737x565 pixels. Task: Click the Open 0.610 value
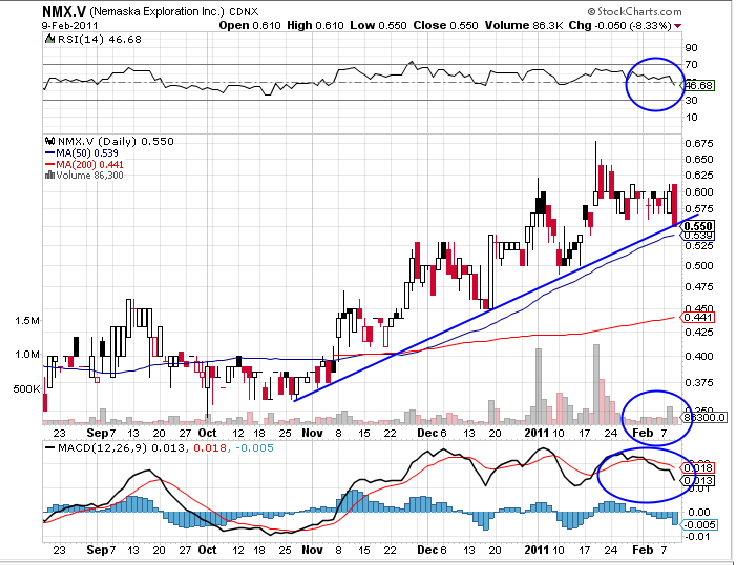pyautogui.click(x=250, y=25)
